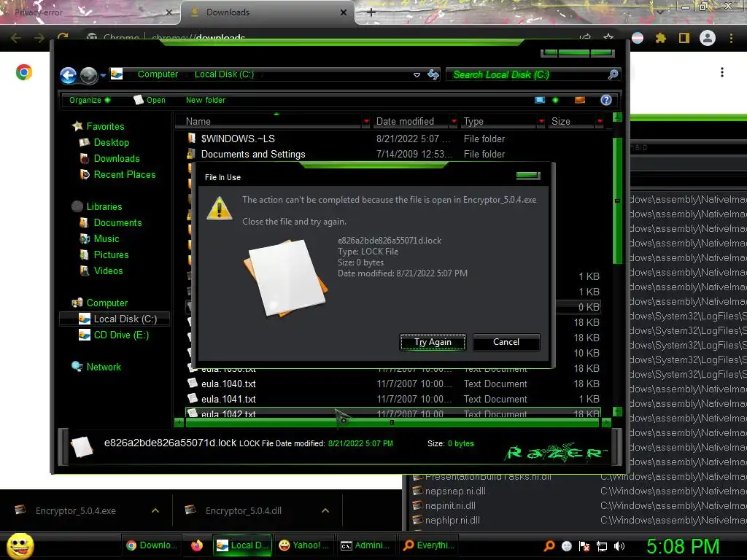Viewport: 747px width, 560px height.
Task: Go forward in Explorer navigation
Action: click(88, 75)
